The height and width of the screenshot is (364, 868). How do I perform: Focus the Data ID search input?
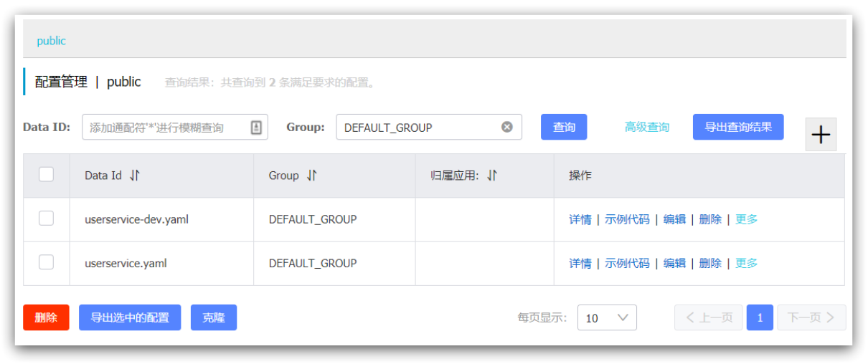tap(165, 128)
